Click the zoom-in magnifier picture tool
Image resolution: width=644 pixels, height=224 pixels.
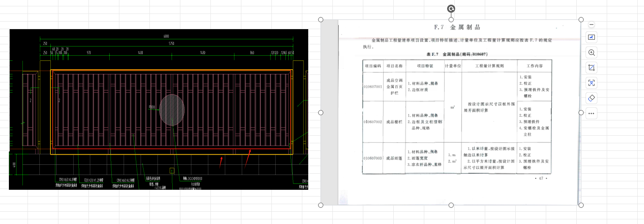click(591, 53)
